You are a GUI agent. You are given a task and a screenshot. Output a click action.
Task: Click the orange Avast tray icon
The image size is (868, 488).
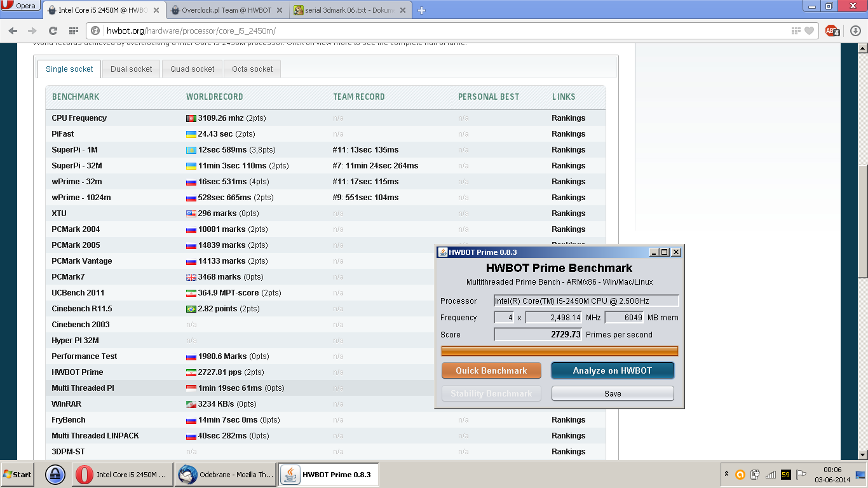point(740,475)
